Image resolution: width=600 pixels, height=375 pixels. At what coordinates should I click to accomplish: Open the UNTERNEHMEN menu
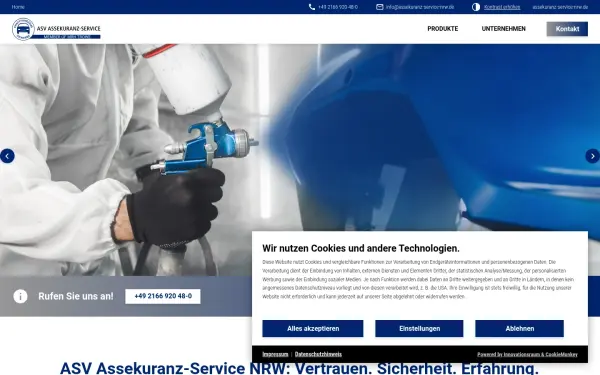(x=504, y=29)
